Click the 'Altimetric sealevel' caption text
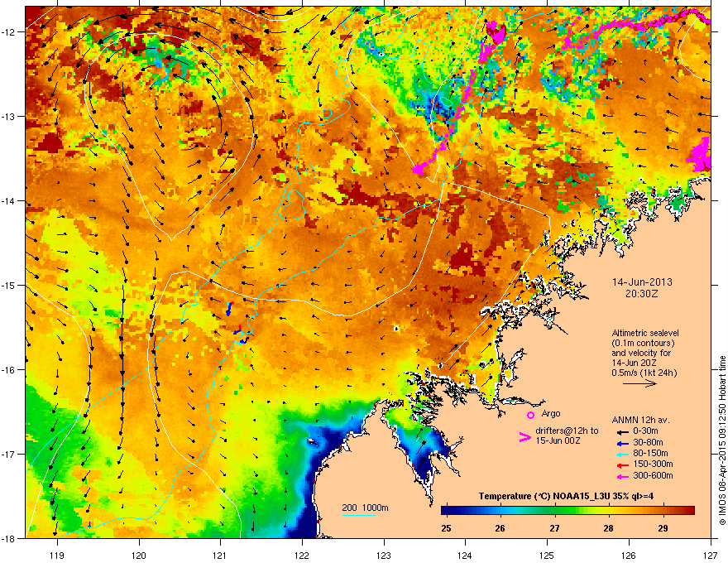This screenshot has width=728, height=563. [x=645, y=333]
